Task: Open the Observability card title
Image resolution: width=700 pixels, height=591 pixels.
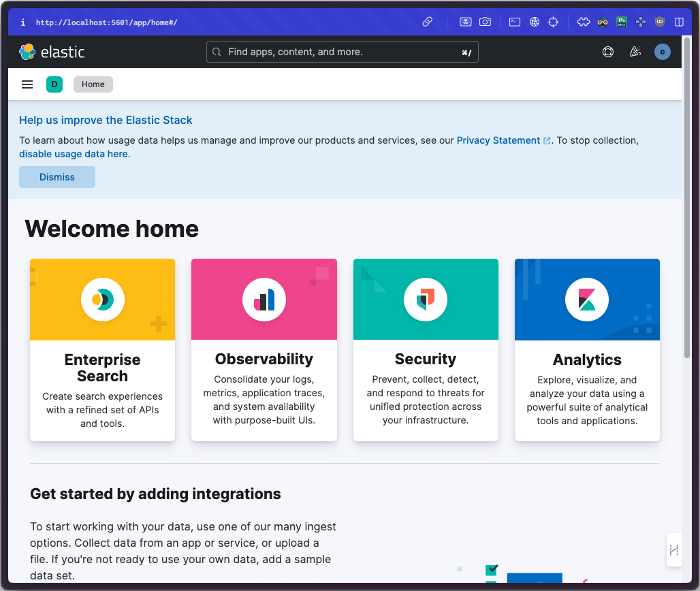Action: [x=264, y=359]
